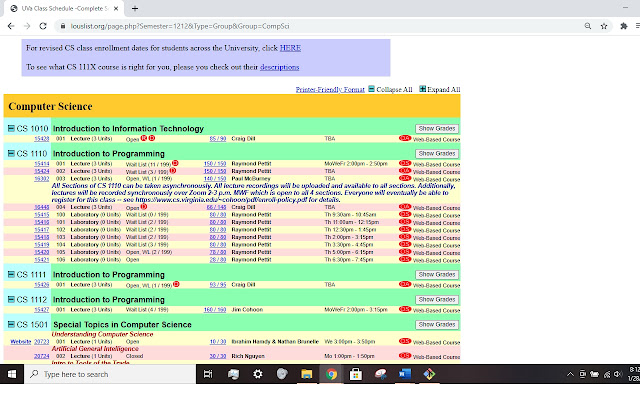The height and width of the screenshot is (400, 640).
Task: Show Grades for CS 1110
Action: pyautogui.click(x=437, y=153)
